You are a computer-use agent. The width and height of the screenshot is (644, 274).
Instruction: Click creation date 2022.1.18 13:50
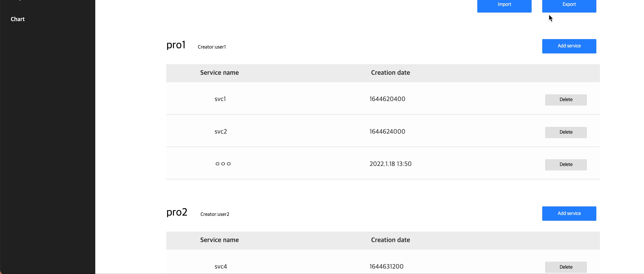click(390, 164)
